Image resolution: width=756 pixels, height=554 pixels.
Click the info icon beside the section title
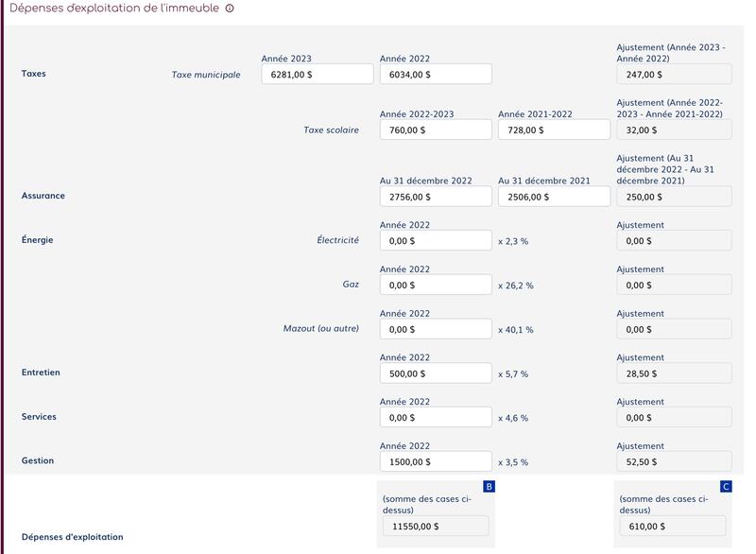(230, 9)
